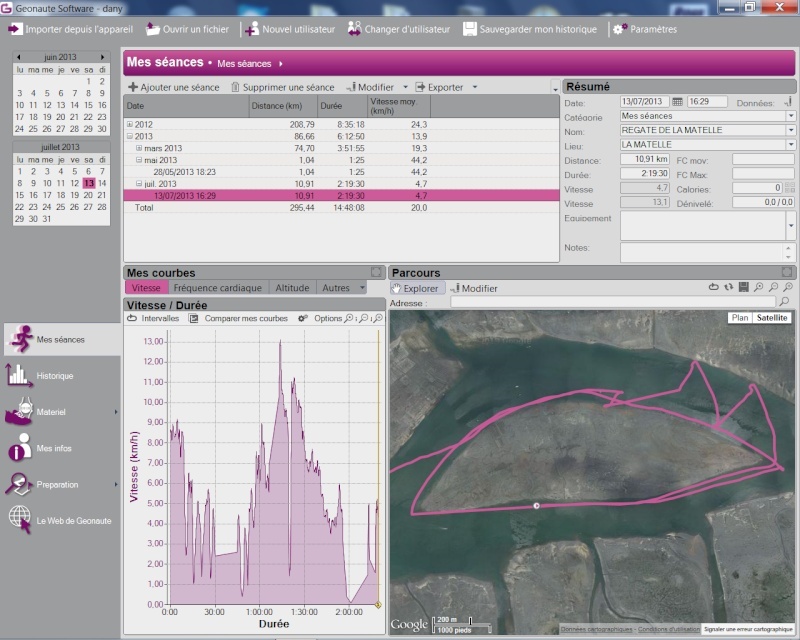
Task: Click the save disk icon in Parcours
Action: [743, 287]
